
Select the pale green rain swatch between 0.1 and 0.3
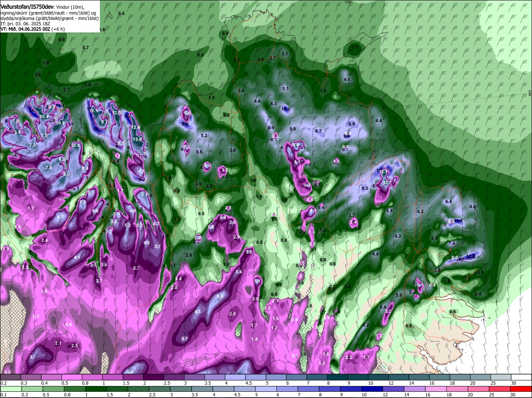point(10,389)
